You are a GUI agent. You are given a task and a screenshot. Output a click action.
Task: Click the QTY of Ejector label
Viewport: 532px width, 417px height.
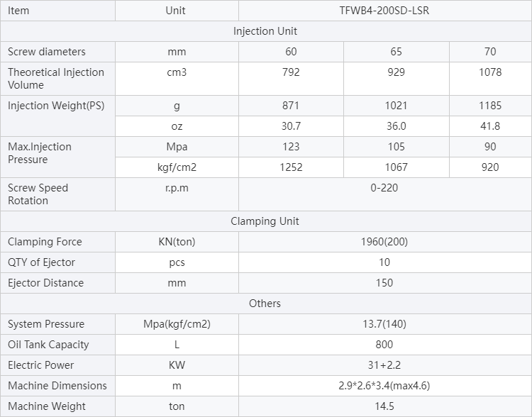41,262
